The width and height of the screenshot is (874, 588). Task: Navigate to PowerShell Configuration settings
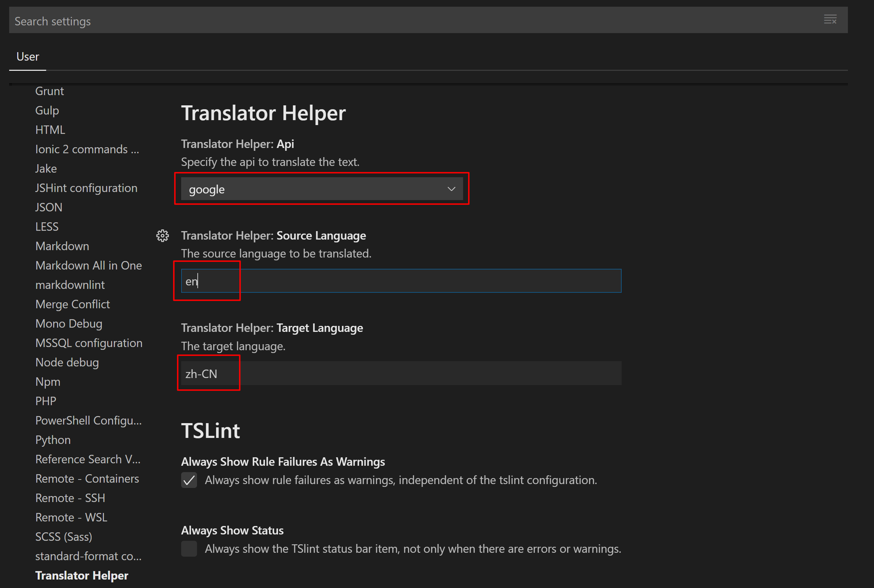[88, 420]
